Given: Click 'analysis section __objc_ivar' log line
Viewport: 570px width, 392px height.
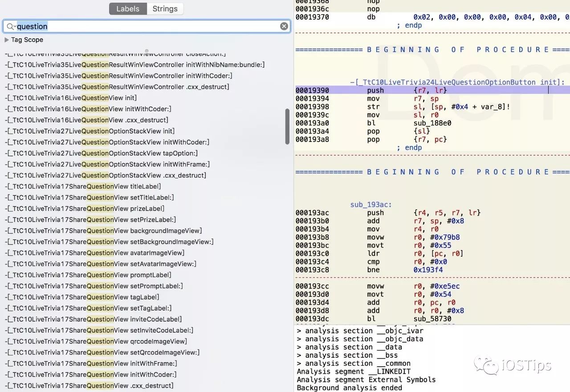Looking at the screenshot, I should pos(360,331).
